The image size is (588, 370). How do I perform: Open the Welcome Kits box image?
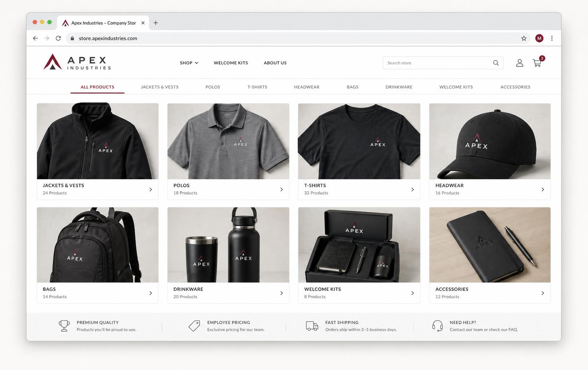point(359,245)
